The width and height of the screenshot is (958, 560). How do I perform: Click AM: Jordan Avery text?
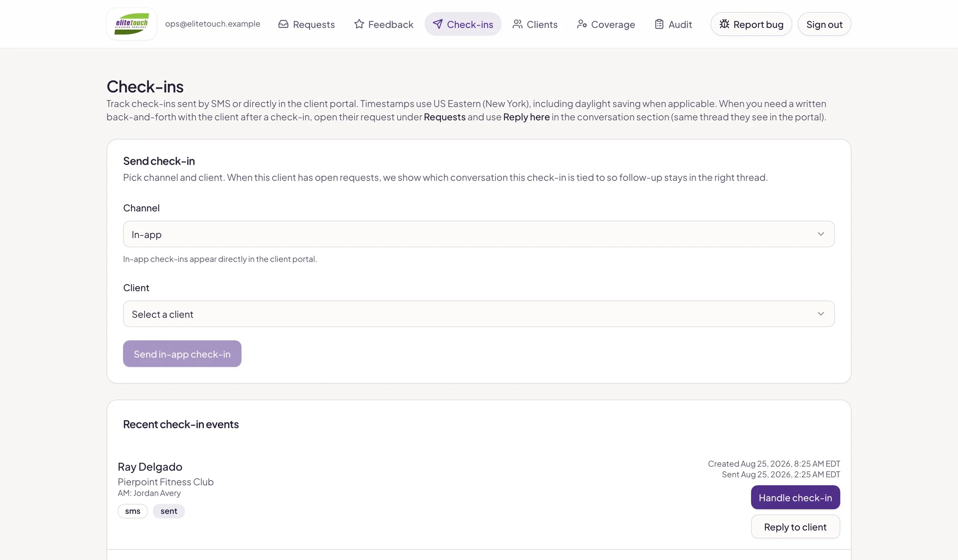pyautogui.click(x=149, y=493)
